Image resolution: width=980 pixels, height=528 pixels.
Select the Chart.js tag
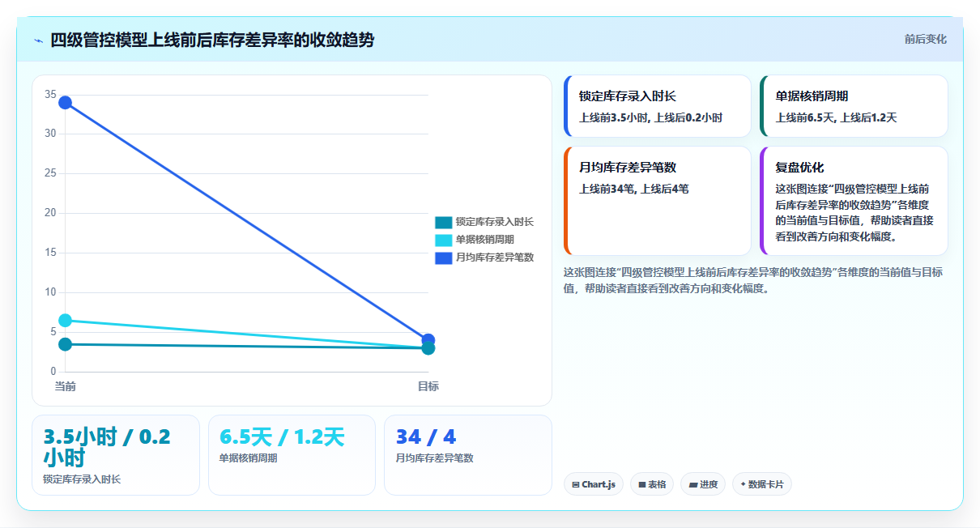pos(593,484)
